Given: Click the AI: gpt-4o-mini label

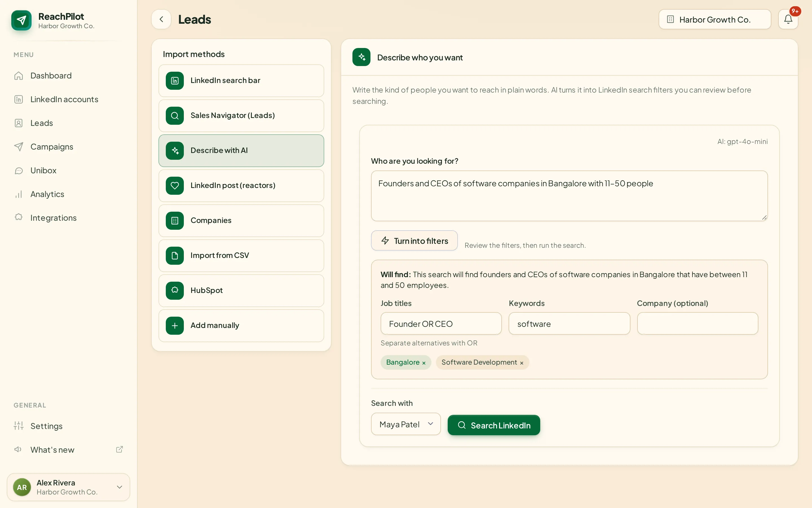Looking at the screenshot, I should click(x=742, y=141).
